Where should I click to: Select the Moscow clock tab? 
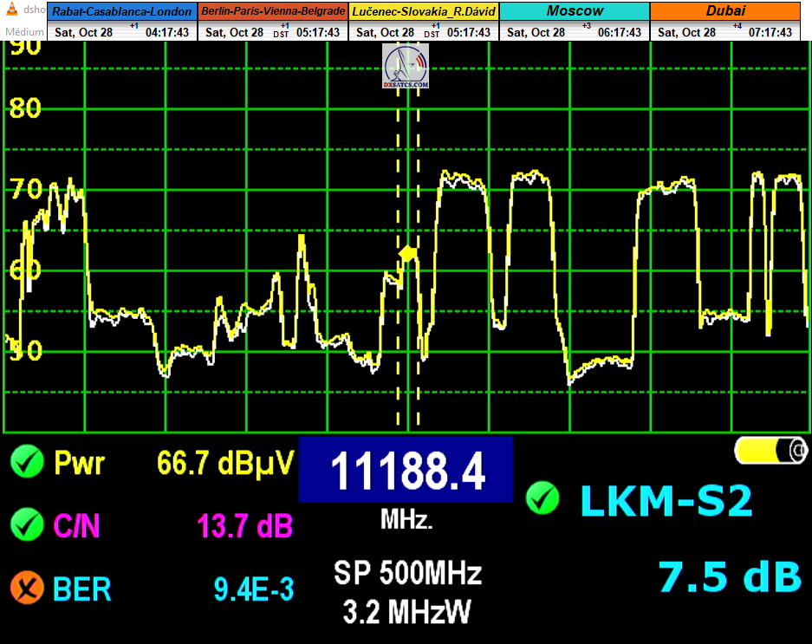(x=575, y=12)
